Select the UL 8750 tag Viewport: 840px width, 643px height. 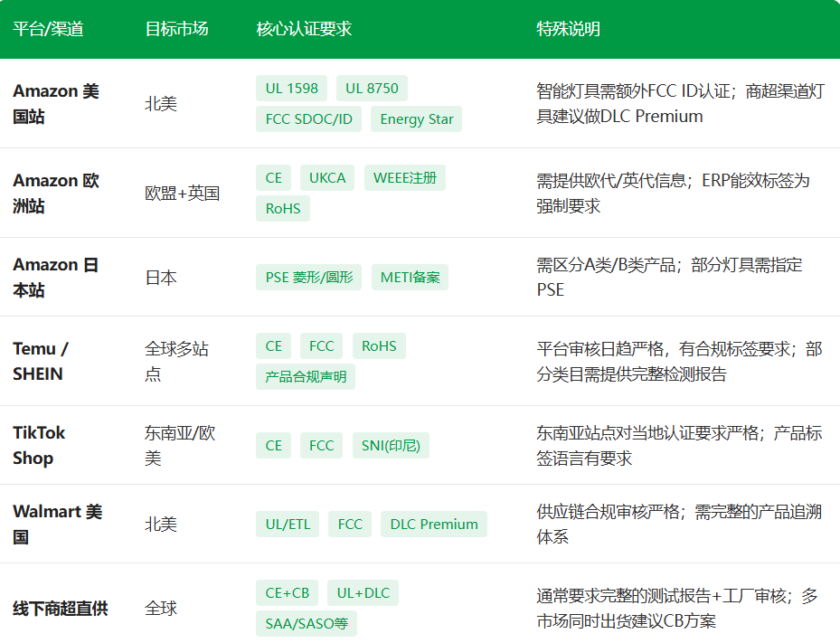pyautogui.click(x=372, y=89)
